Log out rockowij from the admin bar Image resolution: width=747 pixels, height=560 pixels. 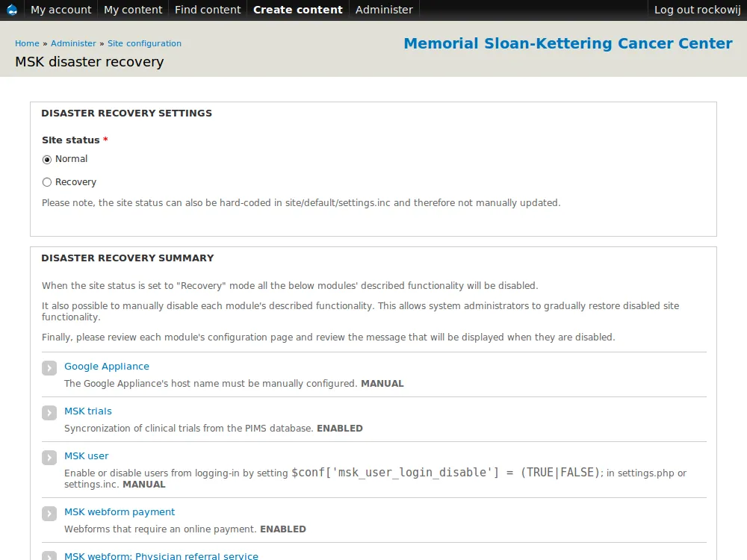point(697,10)
